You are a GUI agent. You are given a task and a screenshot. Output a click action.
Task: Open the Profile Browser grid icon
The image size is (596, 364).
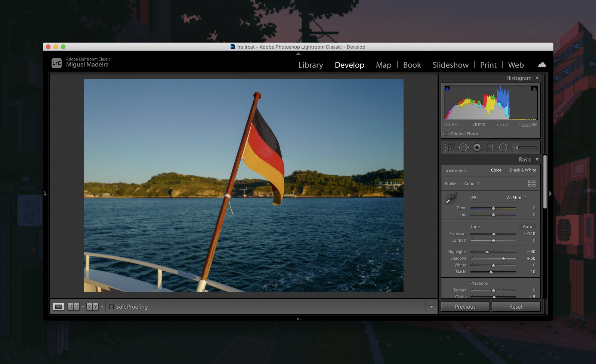click(532, 183)
